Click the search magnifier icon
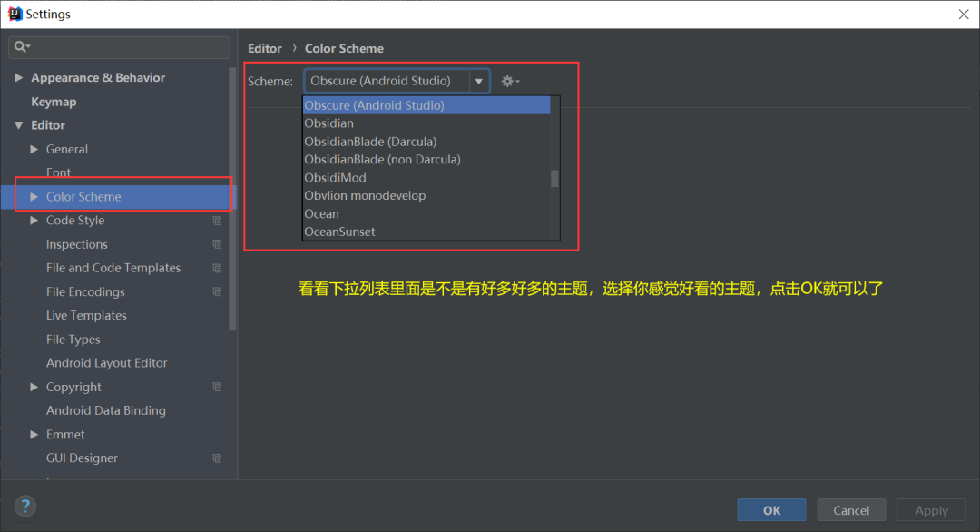980x532 pixels. click(22, 47)
